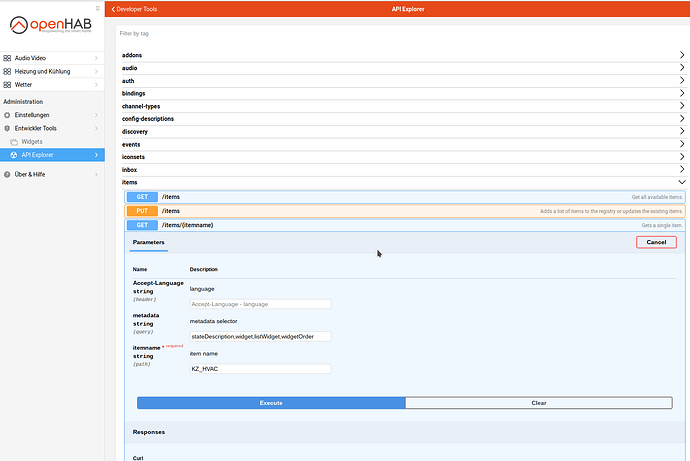The height and width of the screenshot is (461, 690).
Task: Click the Wetter page icon
Action: (x=8, y=85)
